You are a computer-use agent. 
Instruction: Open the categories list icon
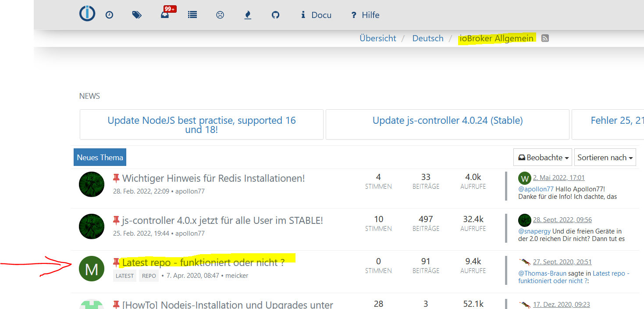(192, 15)
